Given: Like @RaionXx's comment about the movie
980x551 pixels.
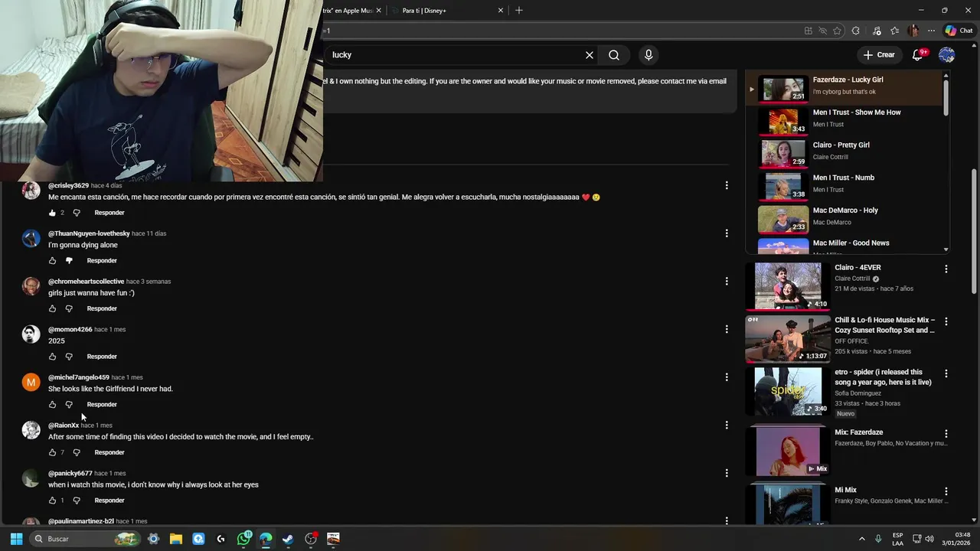Looking at the screenshot, I should (x=52, y=452).
